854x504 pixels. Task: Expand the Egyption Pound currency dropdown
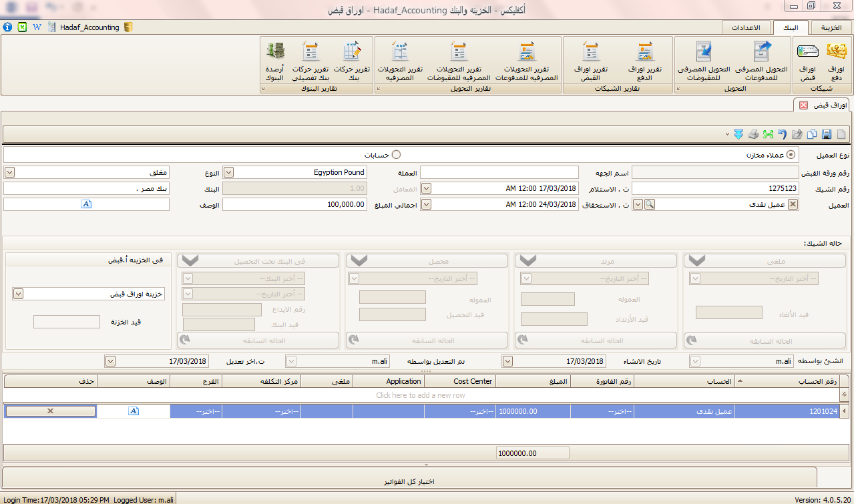pyautogui.click(x=228, y=172)
